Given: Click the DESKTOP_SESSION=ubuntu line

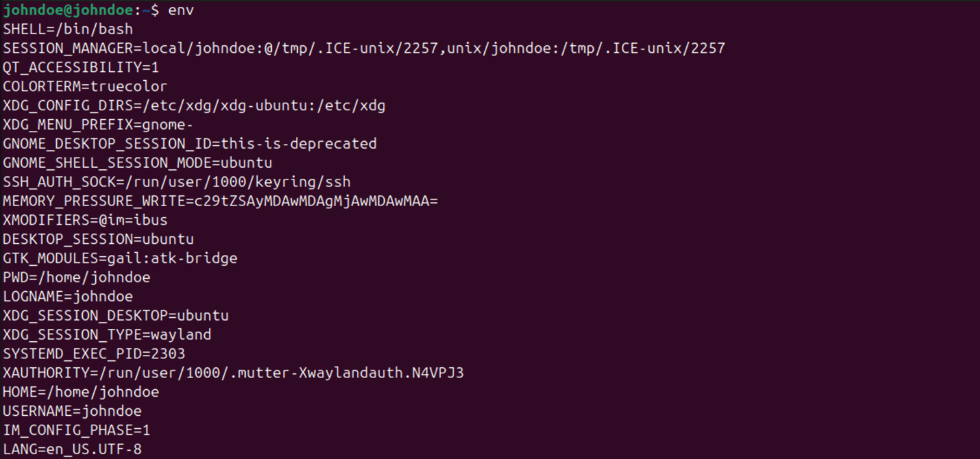Looking at the screenshot, I should click(x=98, y=239).
